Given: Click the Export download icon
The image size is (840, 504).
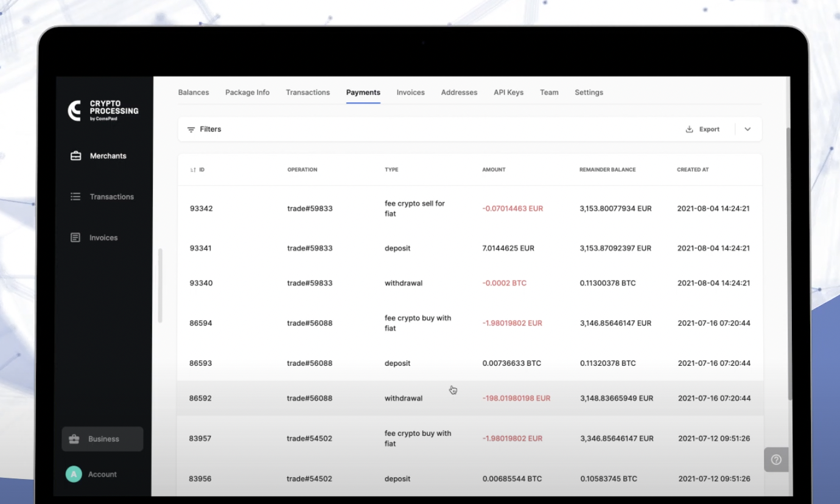Looking at the screenshot, I should pos(690,129).
